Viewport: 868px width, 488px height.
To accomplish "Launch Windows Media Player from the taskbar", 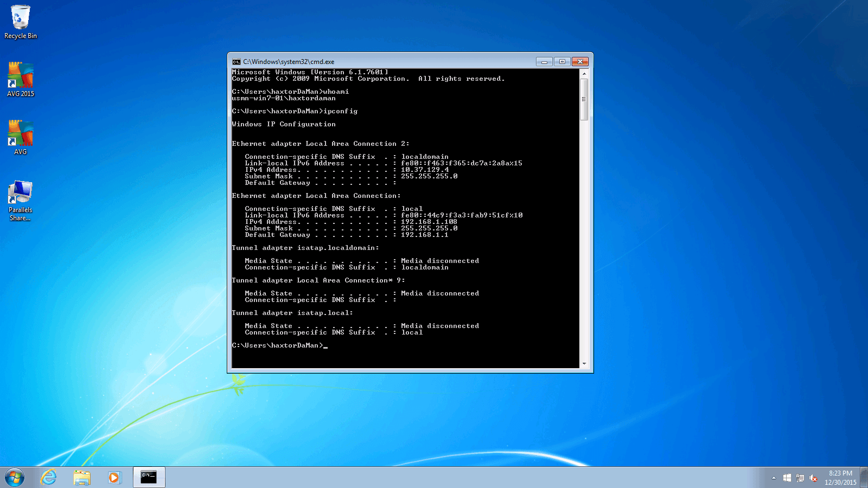I will (x=114, y=478).
